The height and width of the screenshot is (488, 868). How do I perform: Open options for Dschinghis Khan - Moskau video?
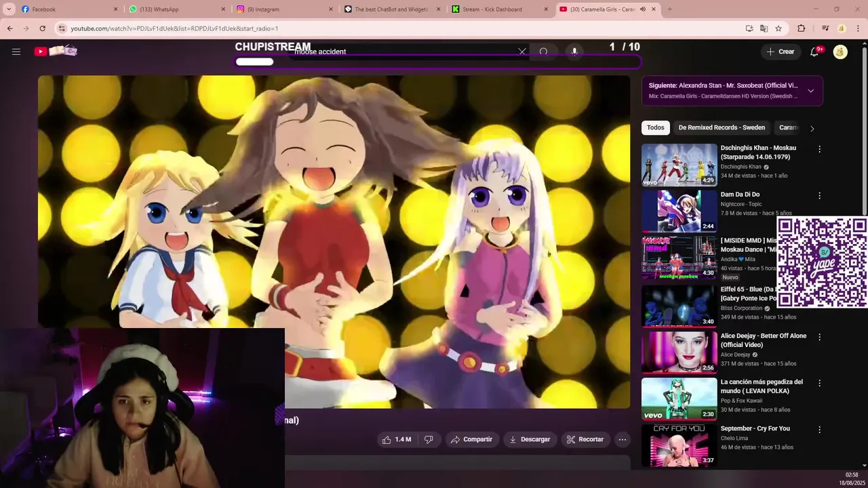(x=819, y=149)
